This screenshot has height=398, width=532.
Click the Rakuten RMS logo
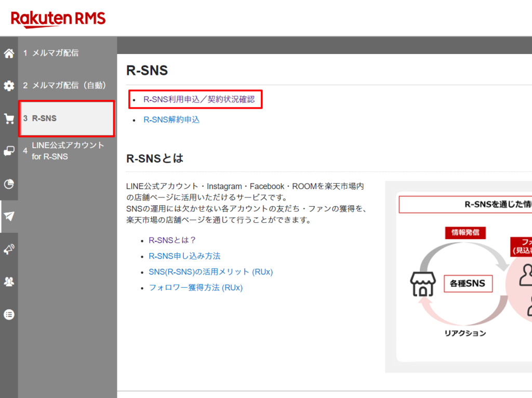click(58, 19)
